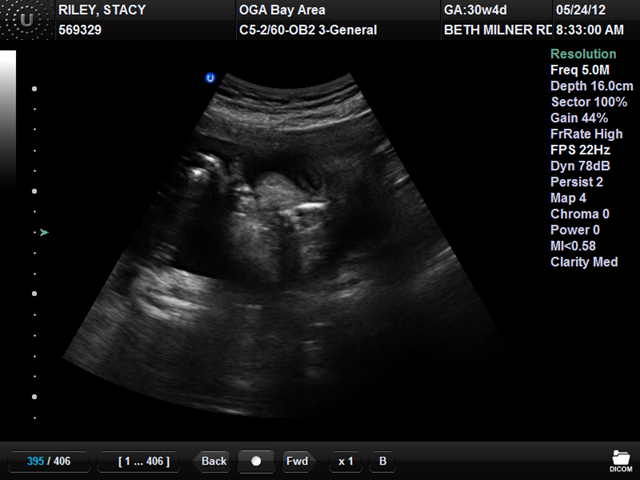The width and height of the screenshot is (640, 480).
Task: Click FPS 22Hz value
Action: (x=580, y=150)
